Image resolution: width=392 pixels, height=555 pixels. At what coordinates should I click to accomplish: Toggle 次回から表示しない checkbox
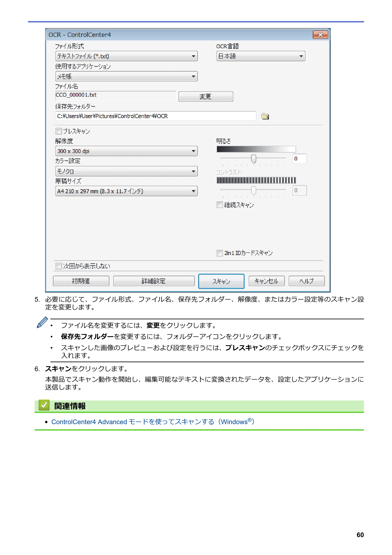pyautogui.click(x=59, y=266)
